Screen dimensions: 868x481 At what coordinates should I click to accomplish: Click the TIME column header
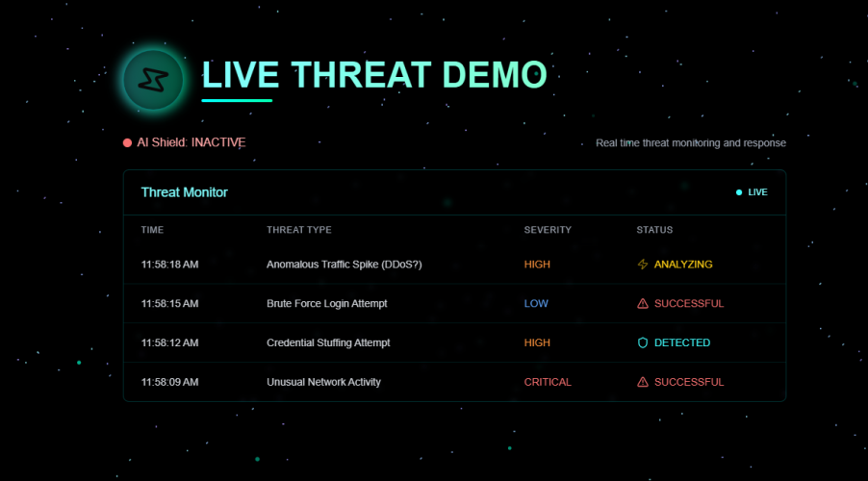[152, 230]
